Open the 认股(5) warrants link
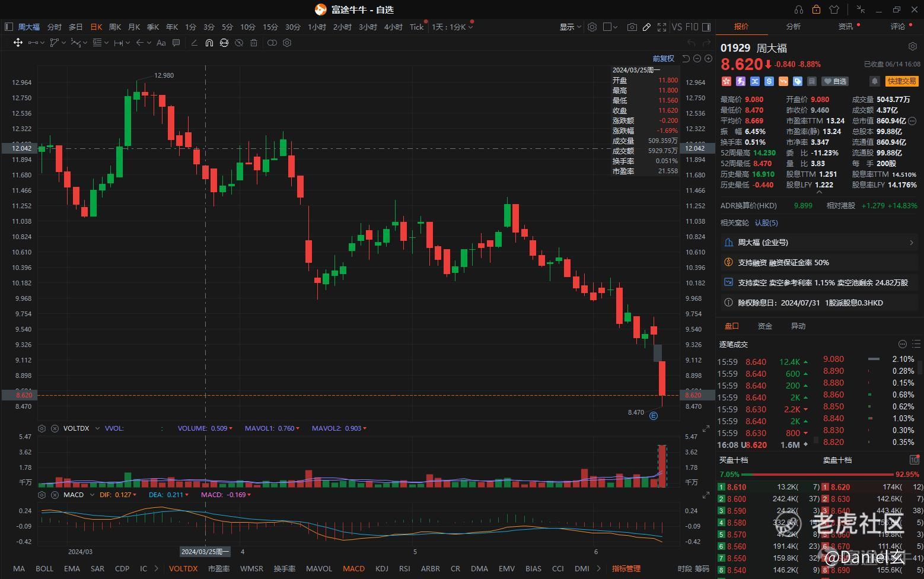 [766, 222]
